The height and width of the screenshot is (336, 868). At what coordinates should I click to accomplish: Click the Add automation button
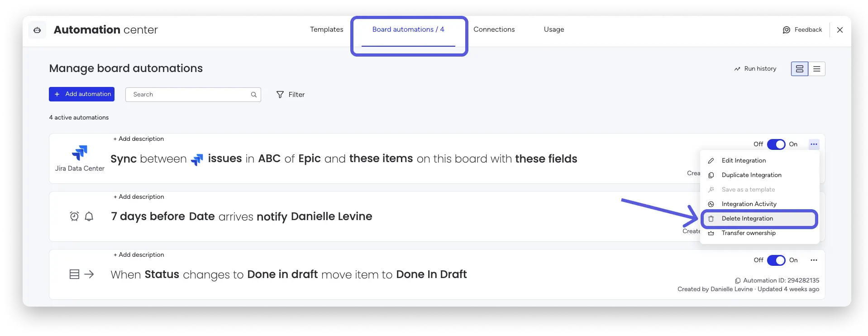(x=81, y=94)
